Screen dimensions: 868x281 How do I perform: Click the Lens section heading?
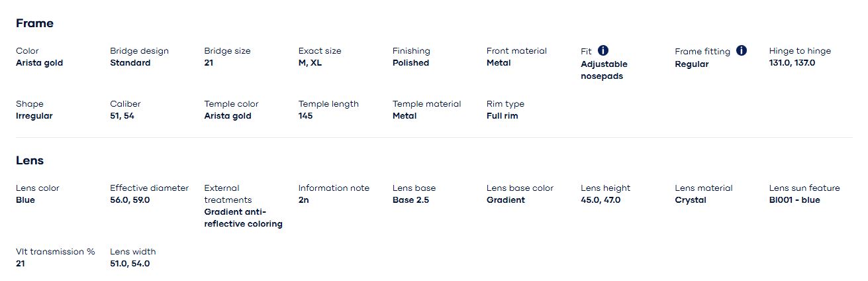click(30, 160)
